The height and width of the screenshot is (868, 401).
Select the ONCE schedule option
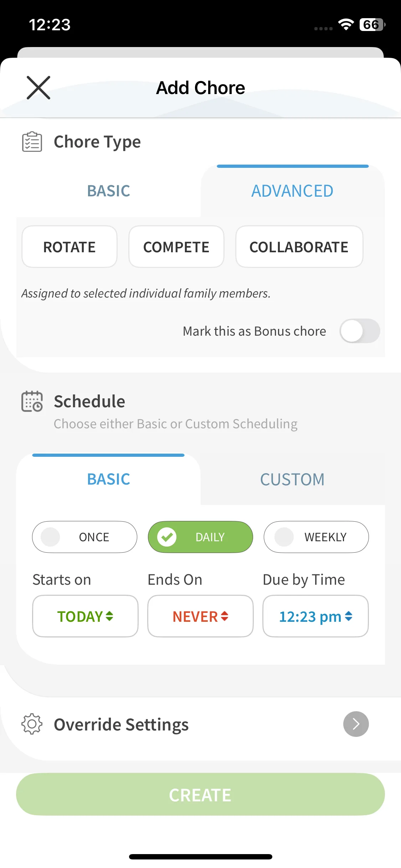click(x=84, y=537)
